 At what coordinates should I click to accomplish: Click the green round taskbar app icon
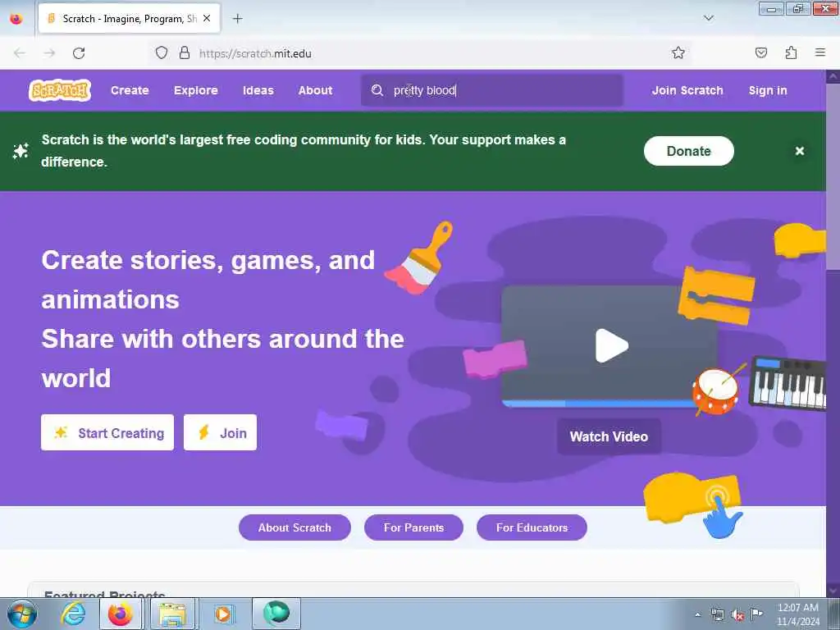tap(276, 613)
